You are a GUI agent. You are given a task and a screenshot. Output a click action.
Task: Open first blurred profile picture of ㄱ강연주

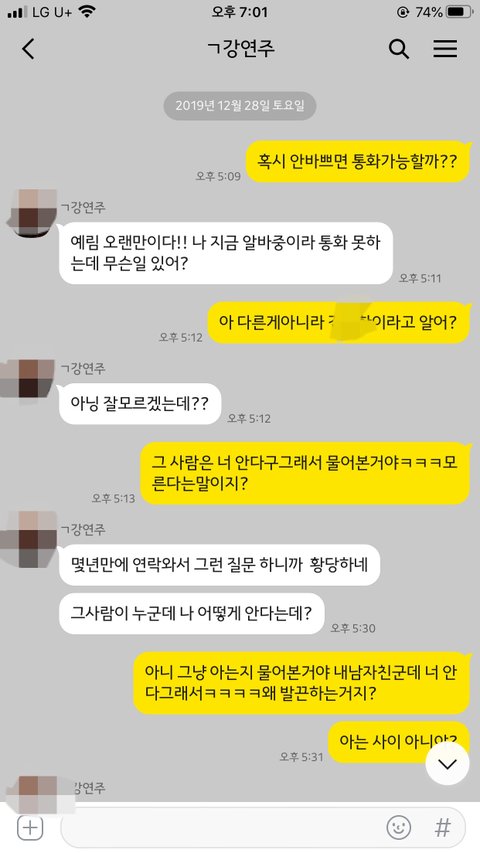coord(32,213)
